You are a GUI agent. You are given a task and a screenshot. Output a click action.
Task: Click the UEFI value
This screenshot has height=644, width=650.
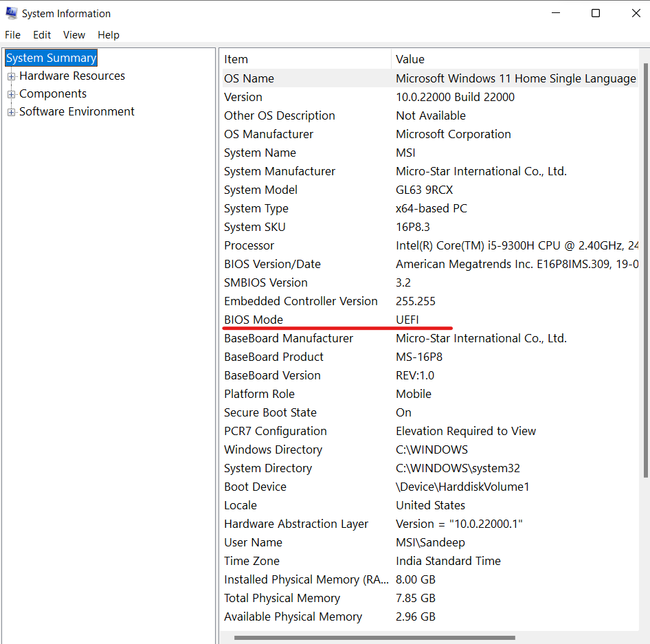pos(407,320)
